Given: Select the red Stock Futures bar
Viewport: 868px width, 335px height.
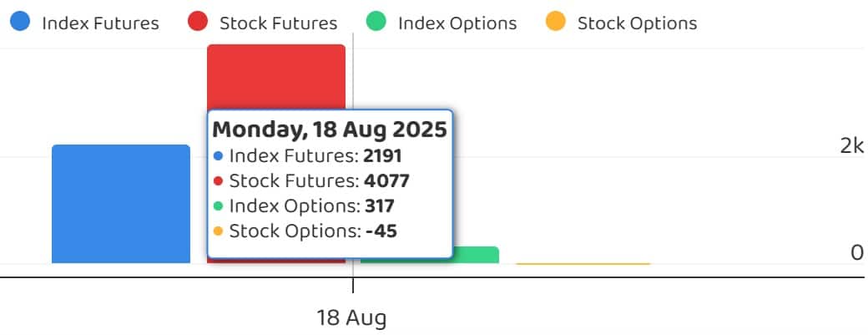Looking at the screenshot, I should pyautogui.click(x=275, y=75).
